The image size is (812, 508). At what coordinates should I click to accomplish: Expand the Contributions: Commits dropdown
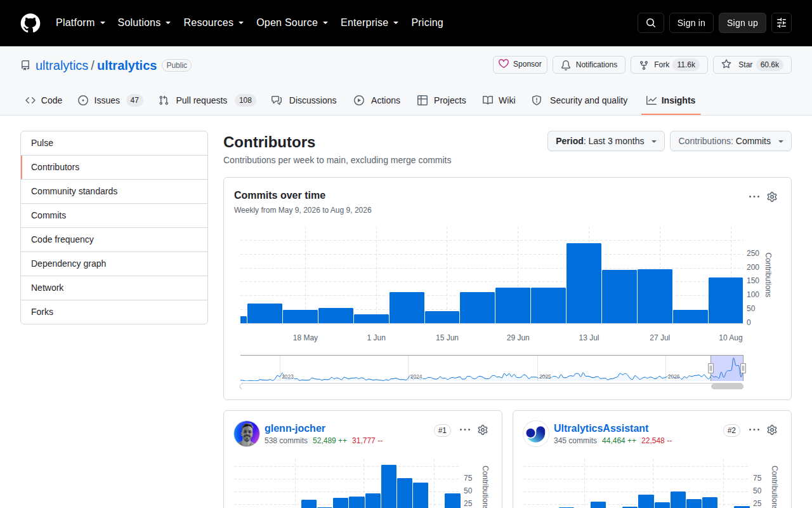click(731, 141)
